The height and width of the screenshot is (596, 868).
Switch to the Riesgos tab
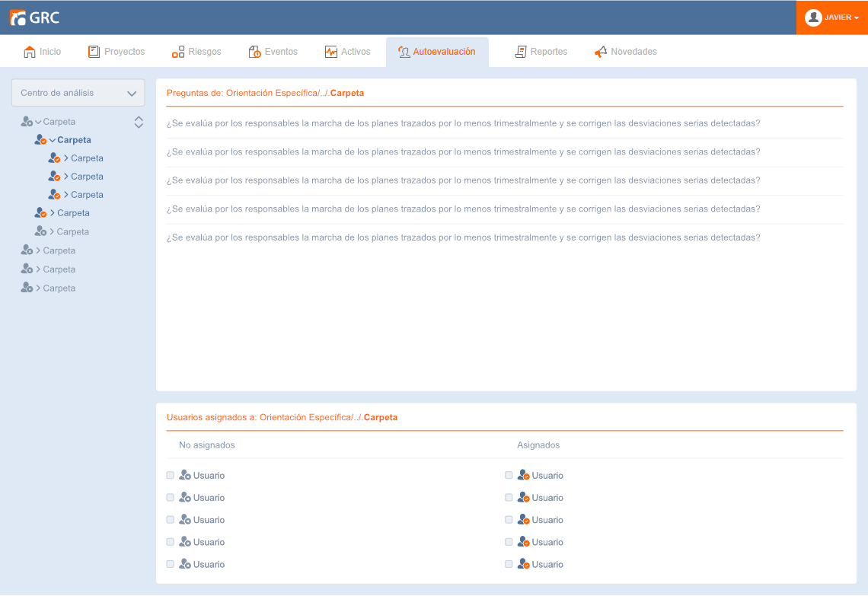tap(196, 52)
